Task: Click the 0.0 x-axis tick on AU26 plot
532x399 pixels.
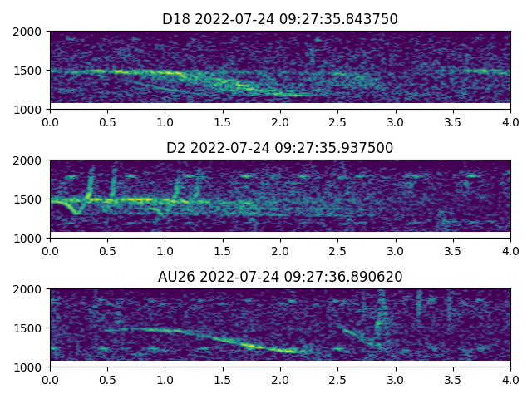Action: (x=50, y=379)
